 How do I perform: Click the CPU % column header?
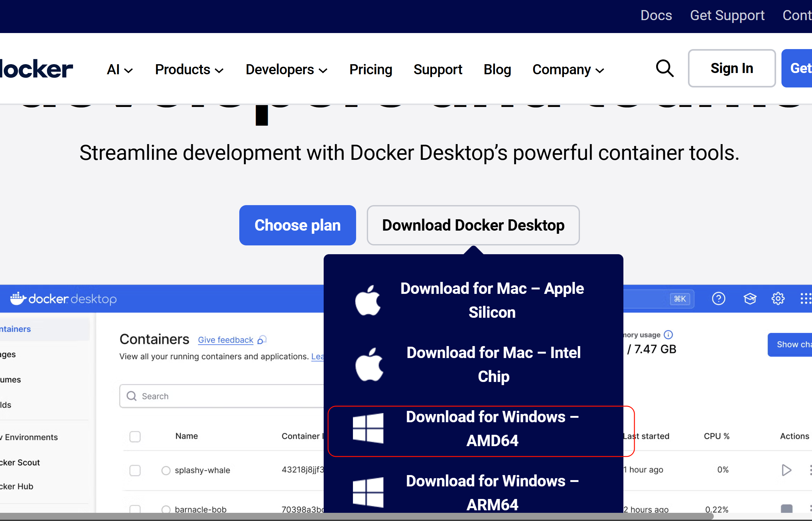[x=717, y=436]
